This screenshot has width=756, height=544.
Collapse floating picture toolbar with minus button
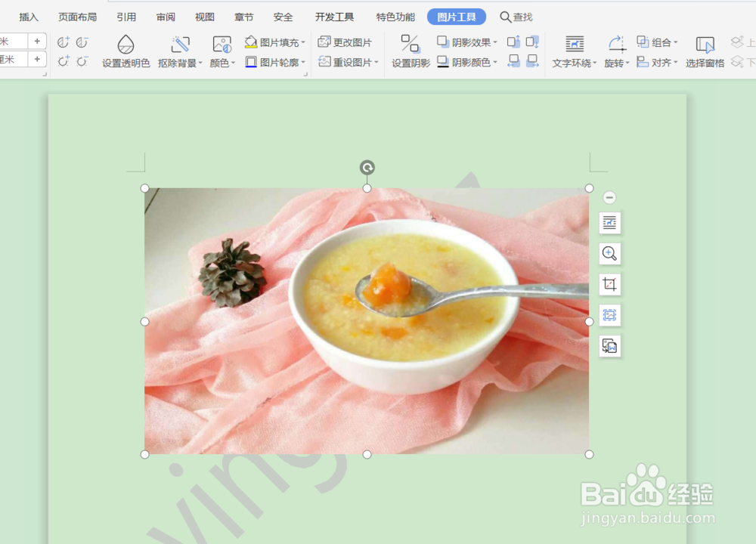click(x=609, y=197)
